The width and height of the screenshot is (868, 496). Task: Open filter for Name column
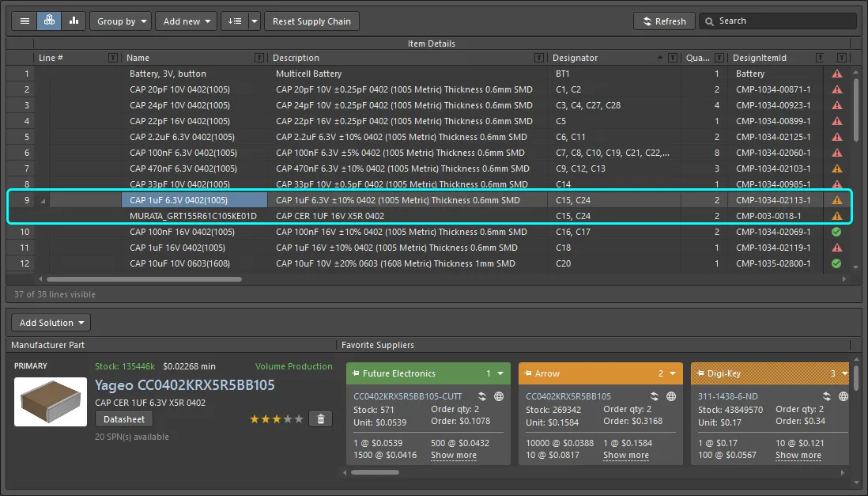pos(259,58)
